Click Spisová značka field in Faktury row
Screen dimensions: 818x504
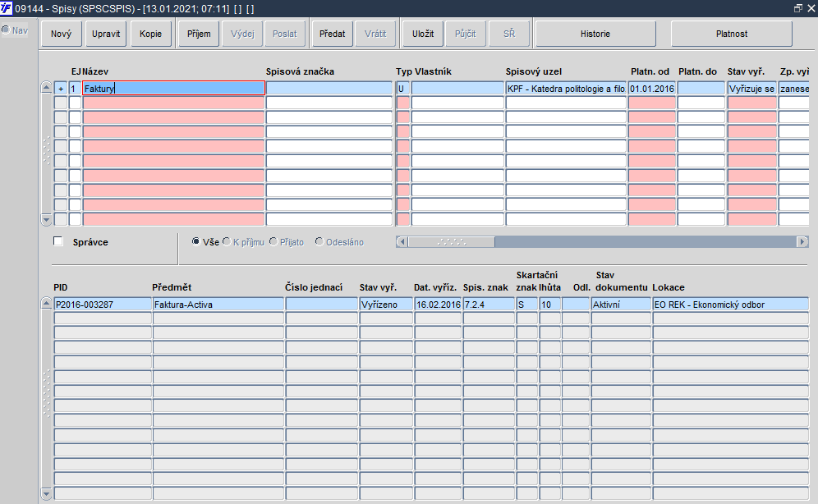(x=329, y=89)
